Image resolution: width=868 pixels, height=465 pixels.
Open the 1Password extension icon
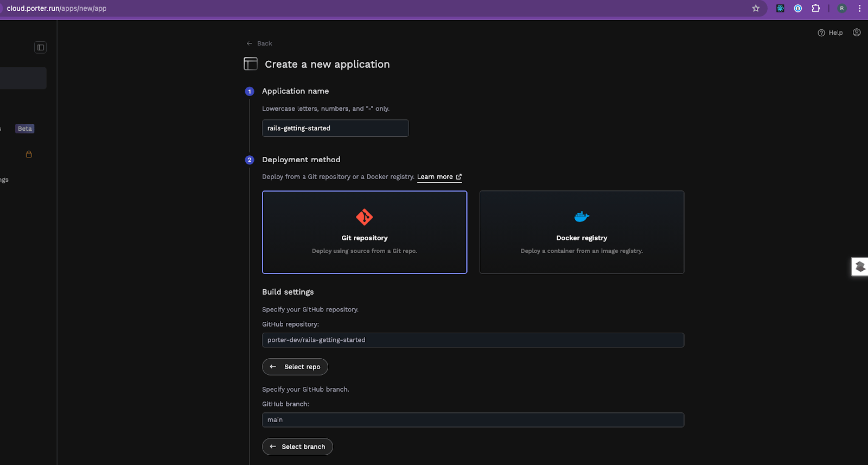coord(798,8)
